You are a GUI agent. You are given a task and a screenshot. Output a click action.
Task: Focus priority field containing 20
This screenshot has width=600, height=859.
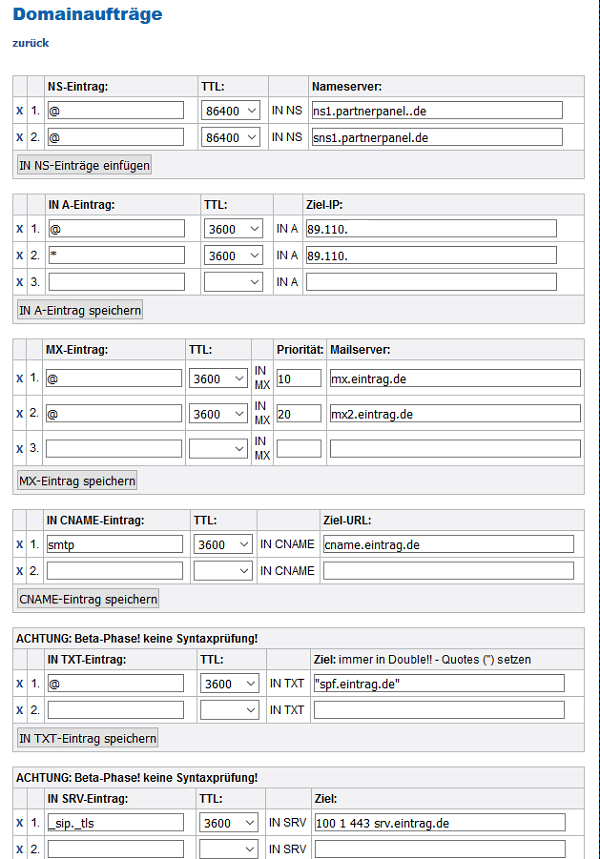pos(299,414)
